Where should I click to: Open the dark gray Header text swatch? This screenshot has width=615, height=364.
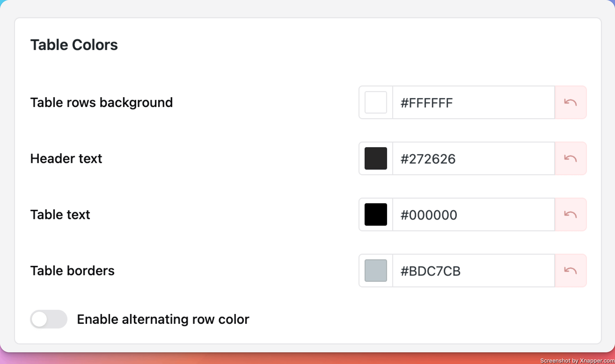click(376, 158)
